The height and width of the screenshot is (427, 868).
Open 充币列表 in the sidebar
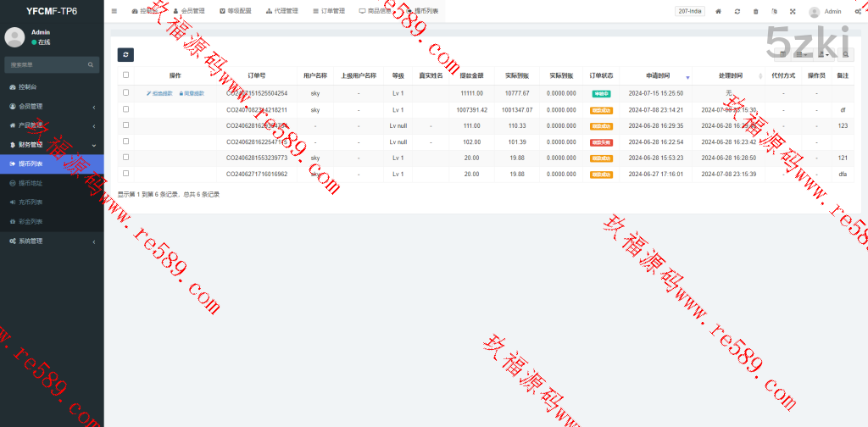coord(31,202)
